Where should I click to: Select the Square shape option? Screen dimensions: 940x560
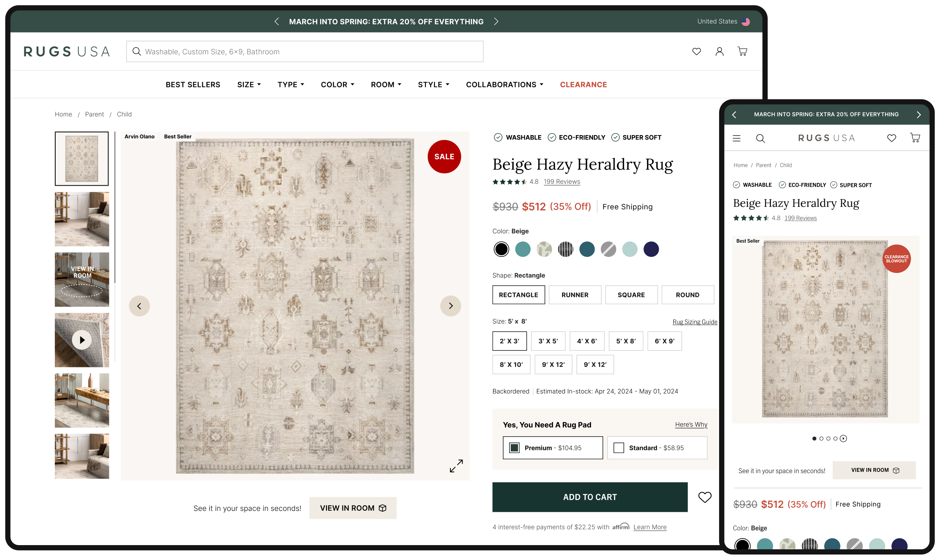[x=631, y=295]
